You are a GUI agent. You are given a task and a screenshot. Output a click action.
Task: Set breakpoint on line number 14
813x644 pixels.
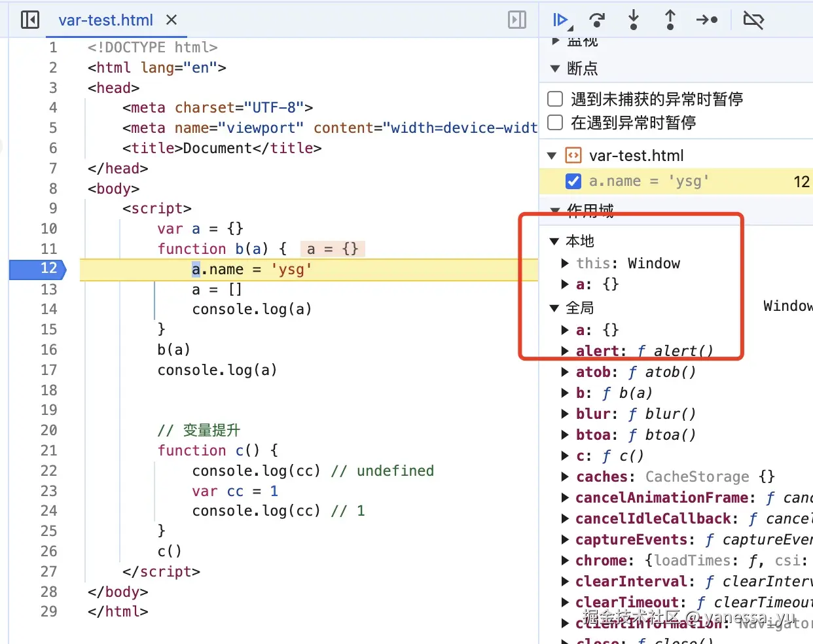[x=49, y=309]
